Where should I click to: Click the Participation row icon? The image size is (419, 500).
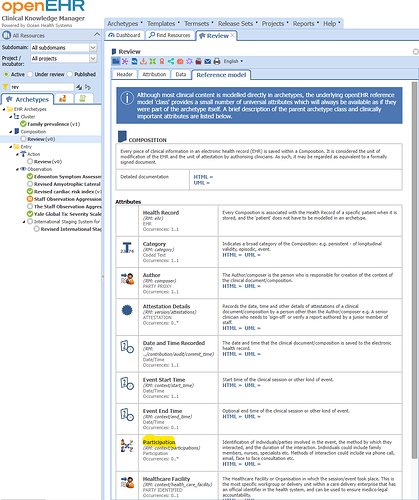coord(127,446)
